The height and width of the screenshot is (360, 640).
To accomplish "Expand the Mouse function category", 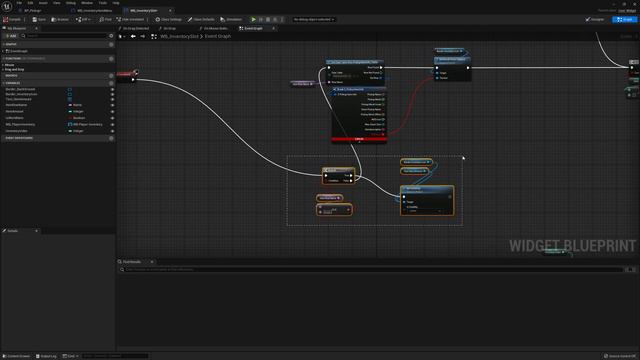I will [x=3, y=65].
